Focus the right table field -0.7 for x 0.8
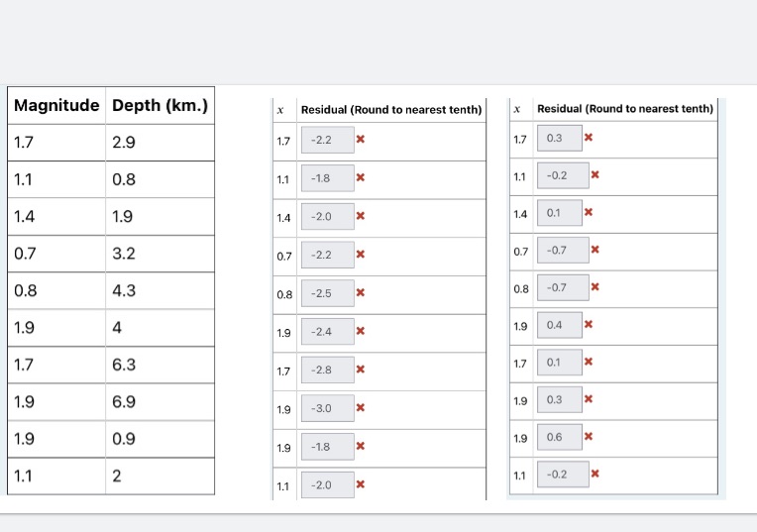Screen dimensions: 757x532 [x=563, y=287]
